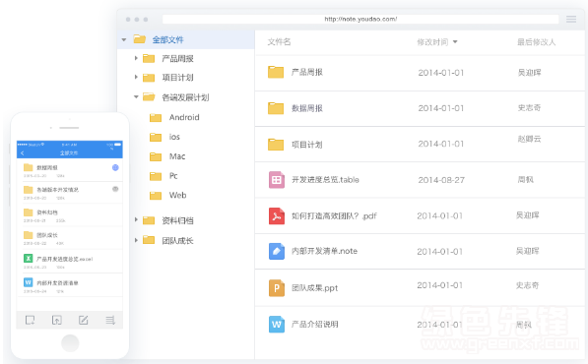Tap the phone's upload toolbar icon
This screenshot has height=364, width=588.
[x=56, y=320]
